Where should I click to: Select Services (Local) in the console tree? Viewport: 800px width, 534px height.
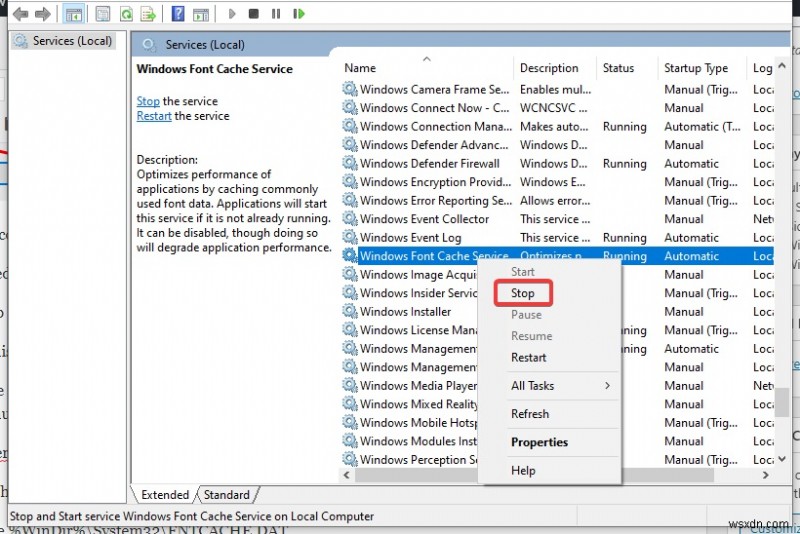pyautogui.click(x=63, y=41)
